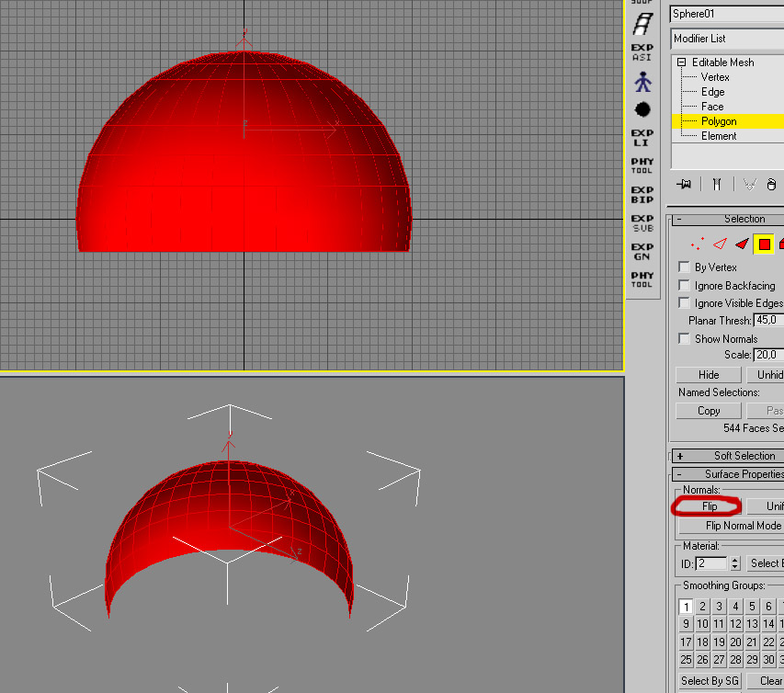
Task: Toggle smoothing group 22 button
Action: (x=768, y=642)
